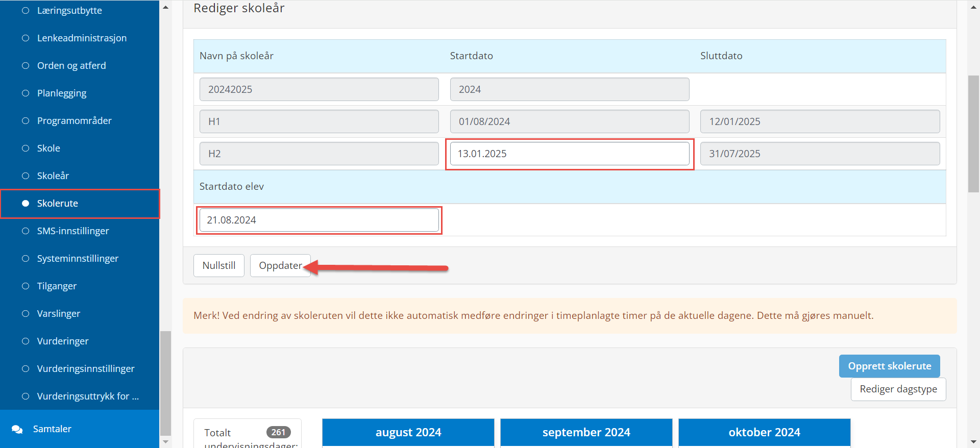Open Vurderingsinnstillinger in the sidebar
Viewport: 980px width, 448px height.
86,368
